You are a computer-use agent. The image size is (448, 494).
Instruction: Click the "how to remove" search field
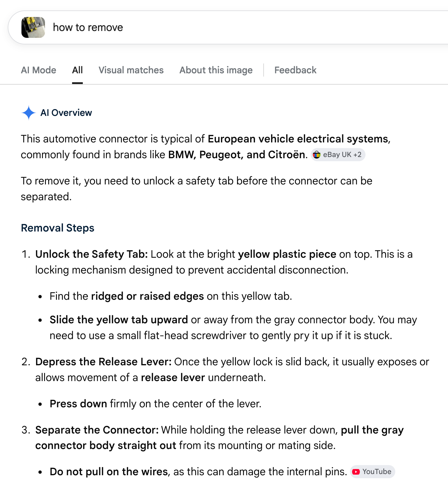(x=209, y=27)
